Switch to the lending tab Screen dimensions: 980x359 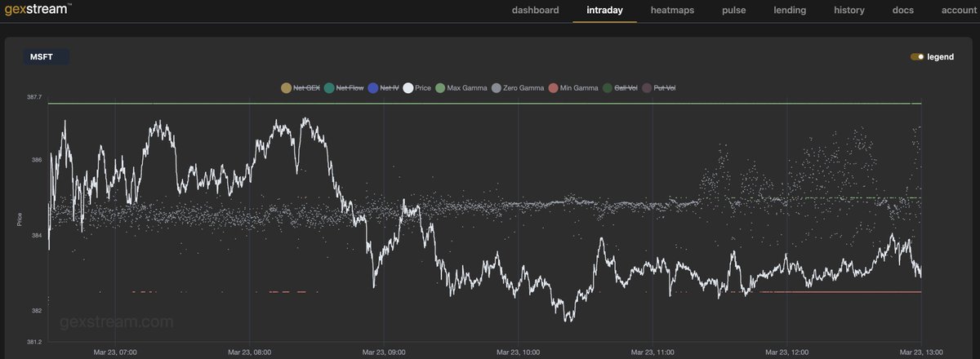pyautogui.click(x=790, y=11)
